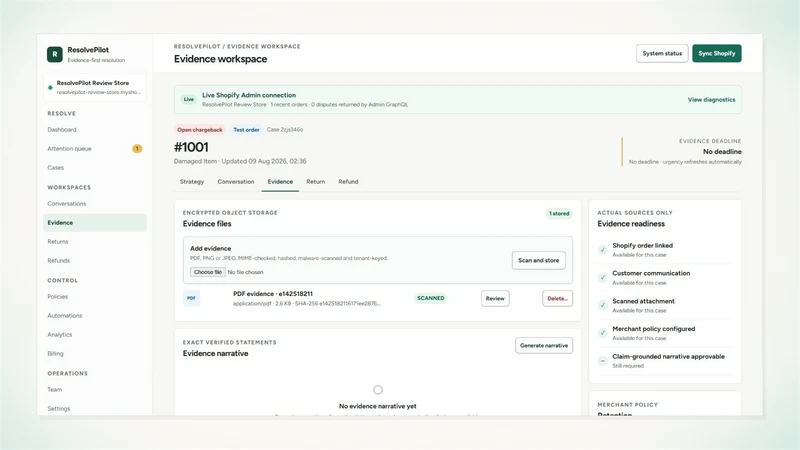Review the PDF evidence file
The image size is (800, 450).
pyautogui.click(x=495, y=298)
